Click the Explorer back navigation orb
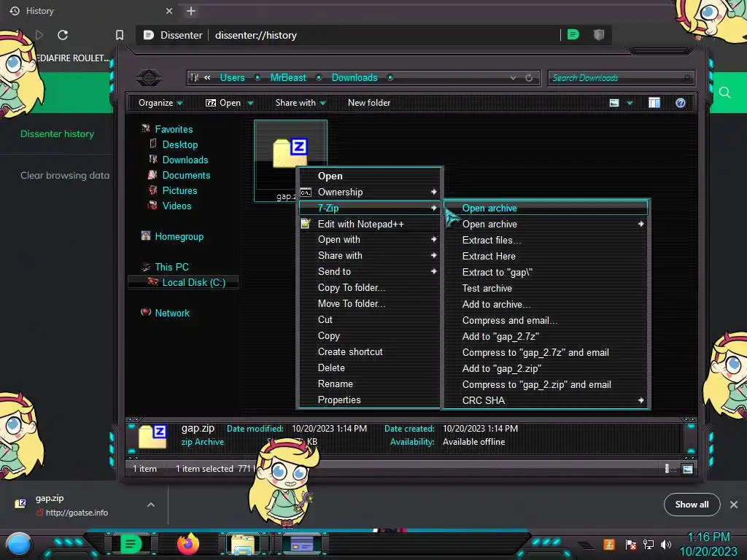Image resolution: width=747 pixels, height=560 pixels. point(149,77)
